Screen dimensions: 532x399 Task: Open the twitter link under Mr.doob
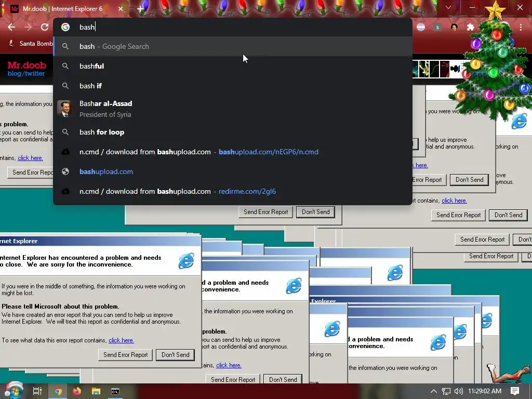click(x=34, y=74)
